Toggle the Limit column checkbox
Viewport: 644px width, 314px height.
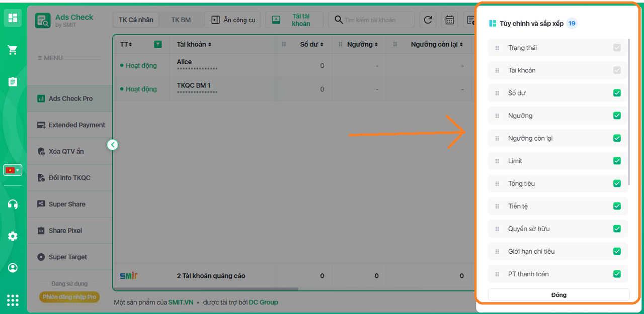[617, 161]
